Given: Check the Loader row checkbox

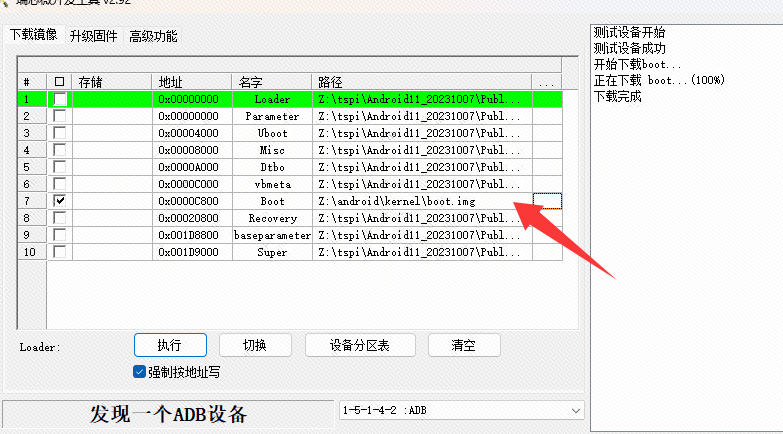Looking at the screenshot, I should pyautogui.click(x=60, y=99).
